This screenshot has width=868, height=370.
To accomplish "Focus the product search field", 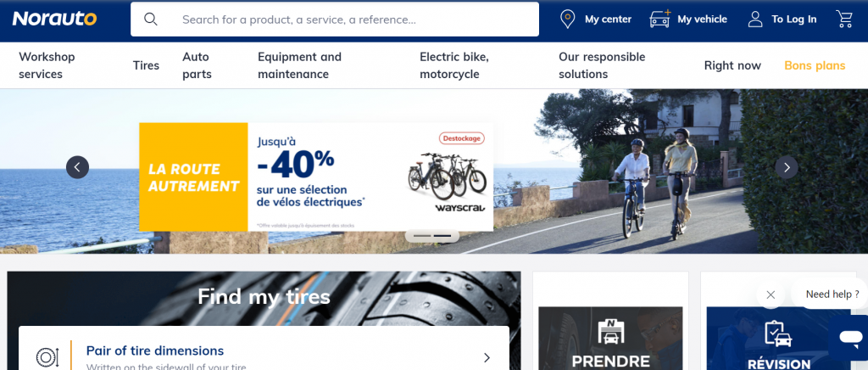I will pos(334,20).
